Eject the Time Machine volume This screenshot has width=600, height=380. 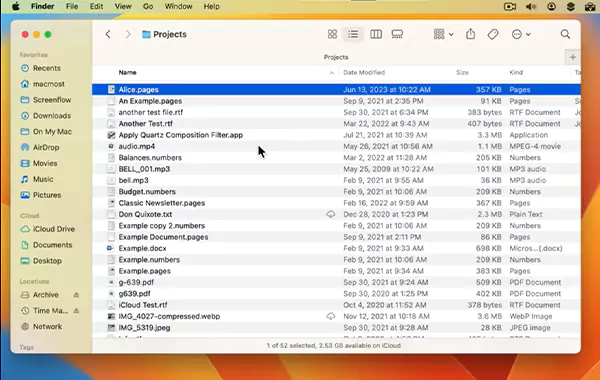click(x=76, y=311)
